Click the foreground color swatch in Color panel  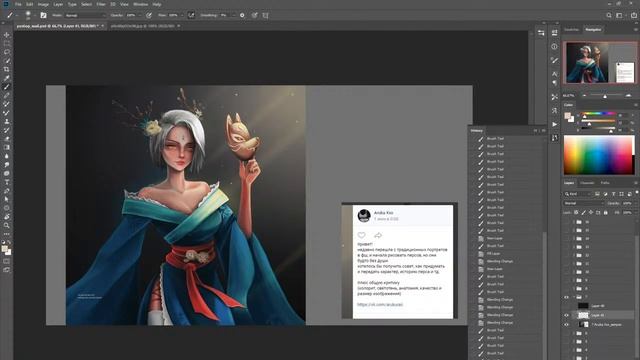coord(567,116)
